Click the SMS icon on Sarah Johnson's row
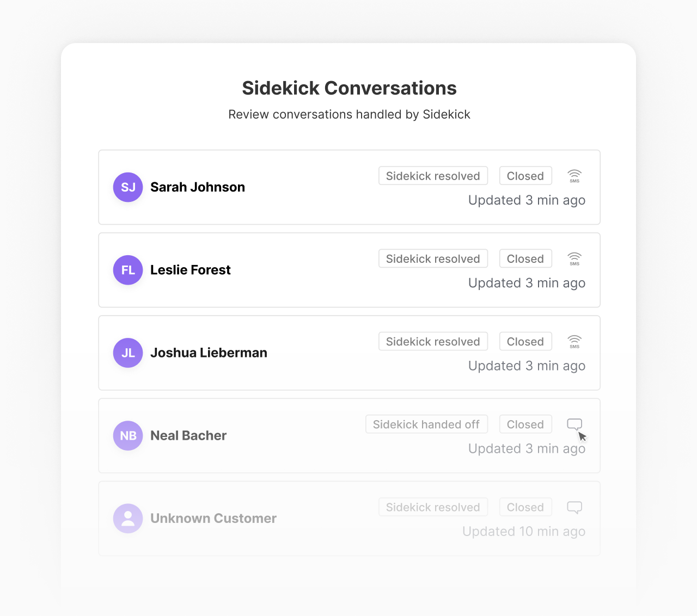 [574, 176]
